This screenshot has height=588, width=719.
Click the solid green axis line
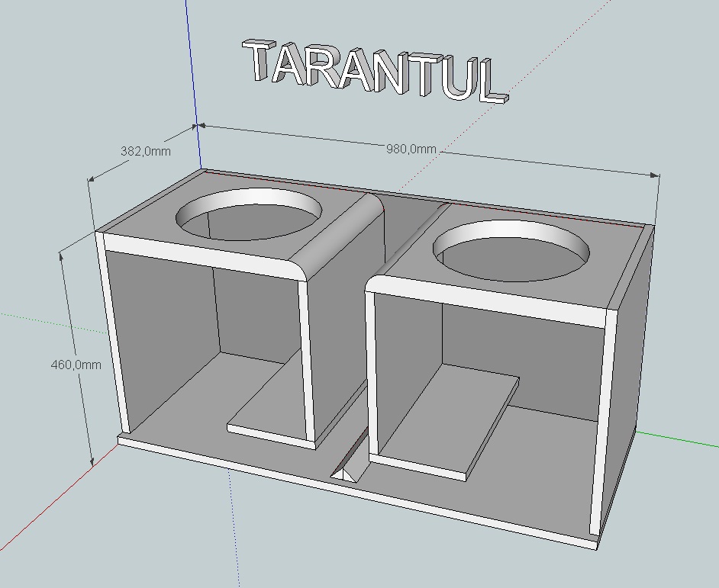pos(679,437)
